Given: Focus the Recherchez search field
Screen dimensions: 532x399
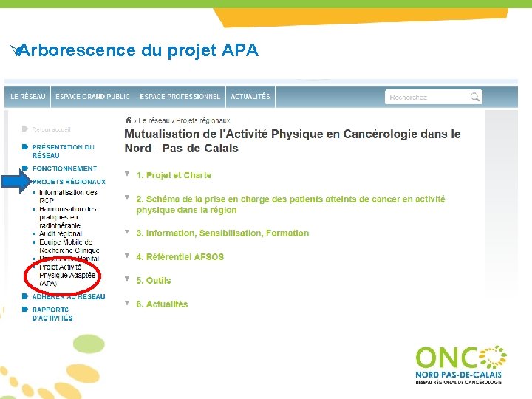Looking at the screenshot, I should [433, 97].
